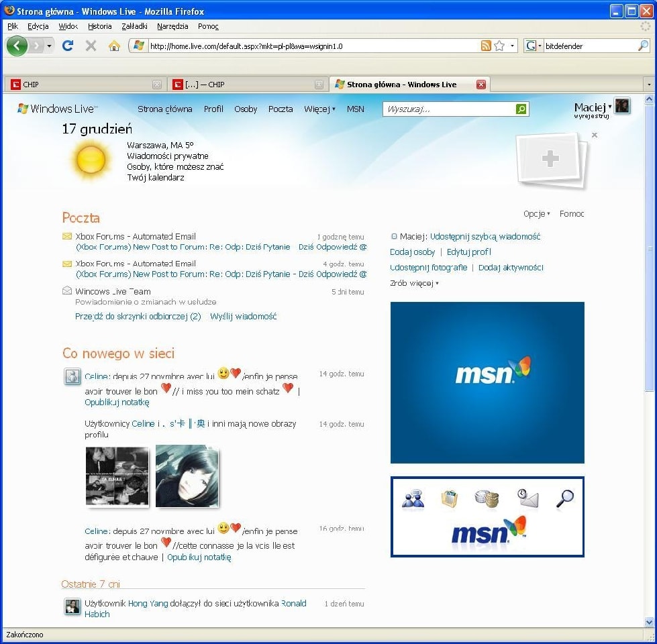This screenshot has height=644, width=657.
Task: Click Udostępnij szybką wiadomość link
Action: (485, 237)
